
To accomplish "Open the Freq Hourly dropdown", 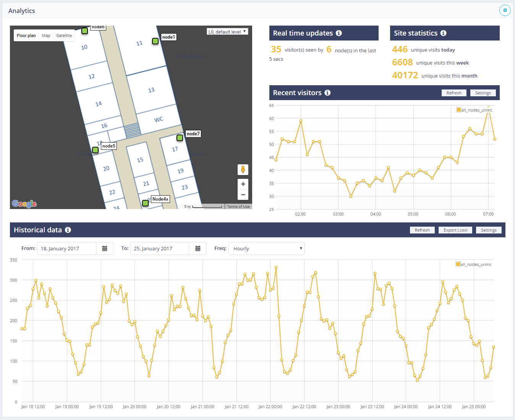I will pos(267,248).
